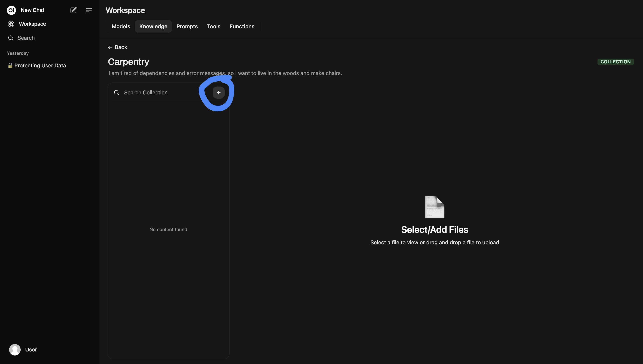Viewport: 643px width, 364px height.
Task: Click the COLLECTION badge
Action: coord(615,62)
